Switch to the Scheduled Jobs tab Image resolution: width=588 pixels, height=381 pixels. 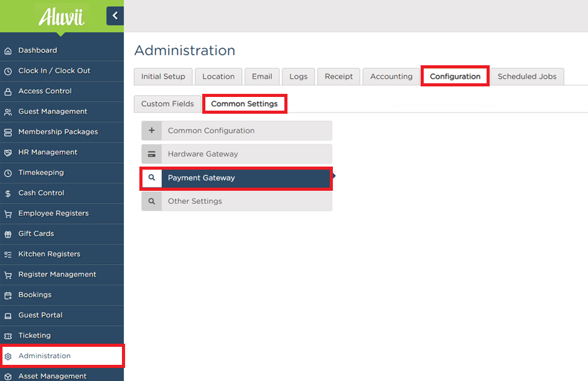(x=527, y=76)
